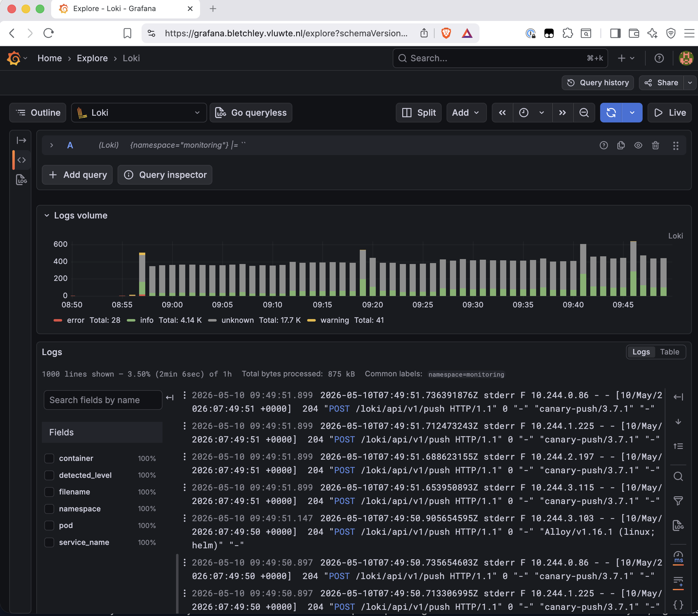Viewport: 698px width, 616px height.
Task: Check the pod field checkbox
Action: [x=49, y=526]
